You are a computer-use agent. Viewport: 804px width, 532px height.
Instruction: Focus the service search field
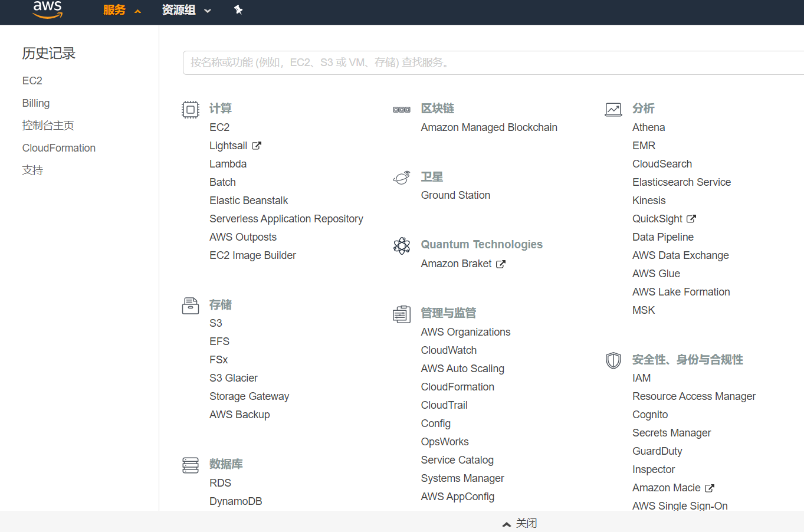[x=493, y=63]
